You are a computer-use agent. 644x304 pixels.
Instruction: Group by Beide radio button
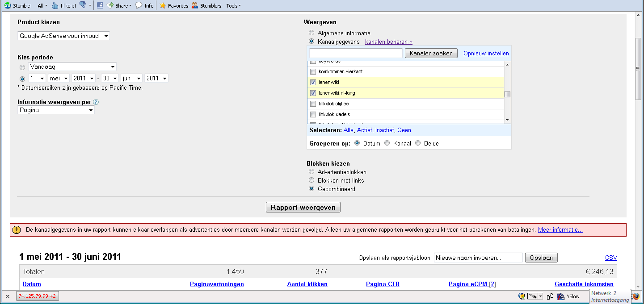[418, 143]
